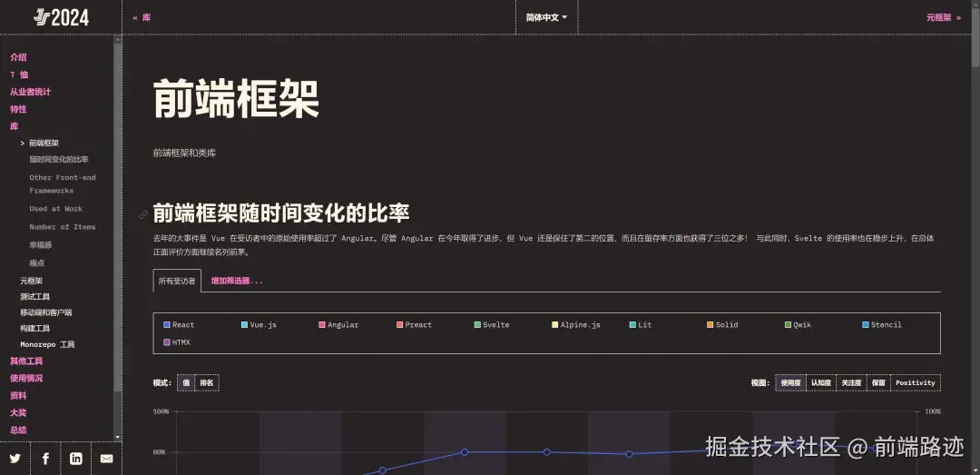The image size is (980, 475).
Task: Open 大奖 in the sidebar
Action: [18, 413]
